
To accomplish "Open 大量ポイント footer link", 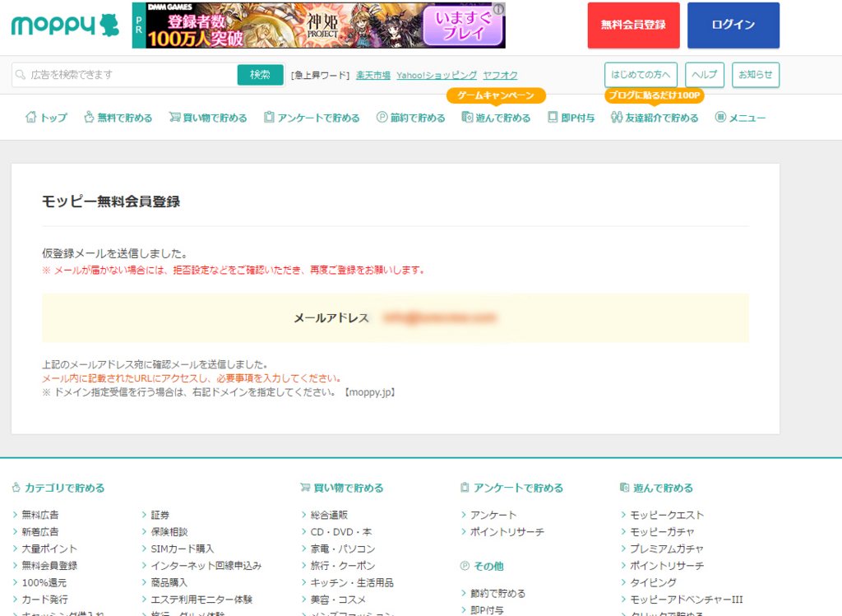I will (x=49, y=549).
